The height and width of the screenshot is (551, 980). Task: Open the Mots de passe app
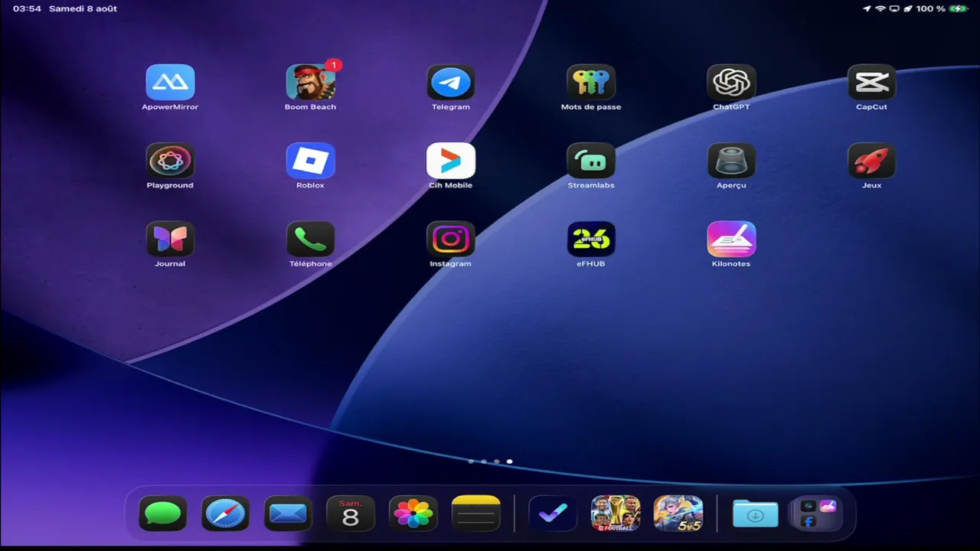point(591,83)
